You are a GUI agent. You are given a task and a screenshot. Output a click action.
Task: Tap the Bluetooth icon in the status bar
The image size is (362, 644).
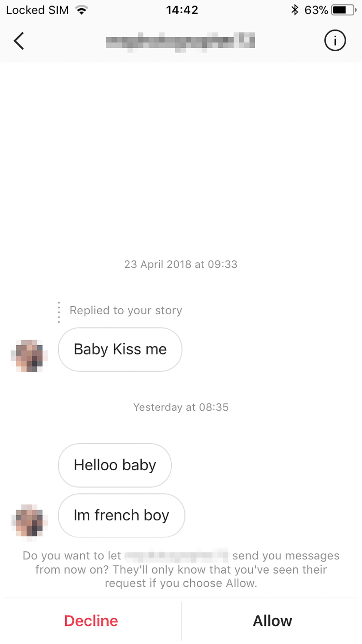[x=295, y=10]
